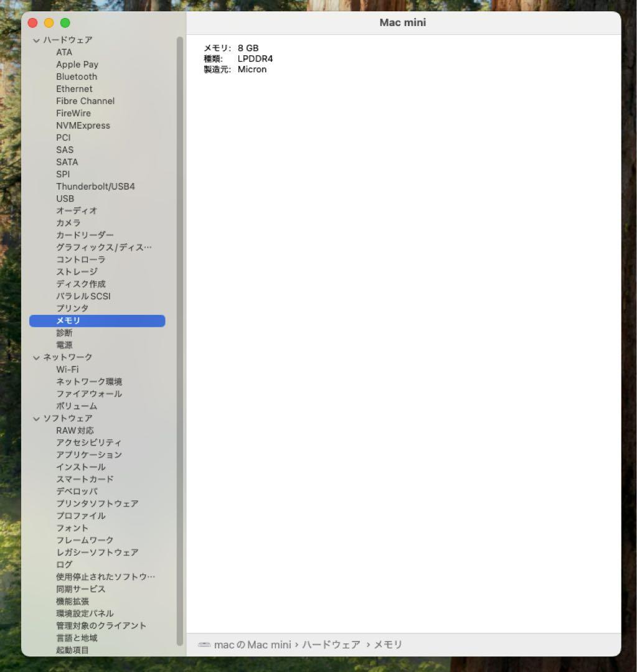Show ストレージ information

coord(77,272)
